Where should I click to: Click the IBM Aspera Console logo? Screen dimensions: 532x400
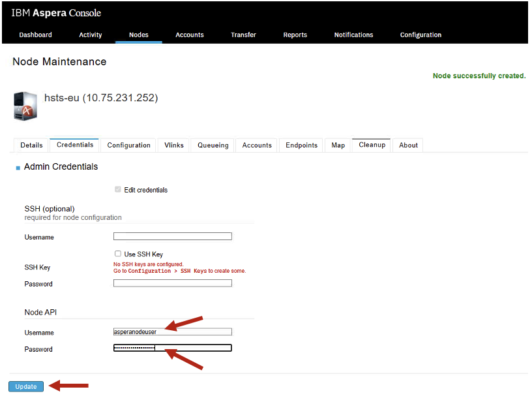click(x=56, y=13)
